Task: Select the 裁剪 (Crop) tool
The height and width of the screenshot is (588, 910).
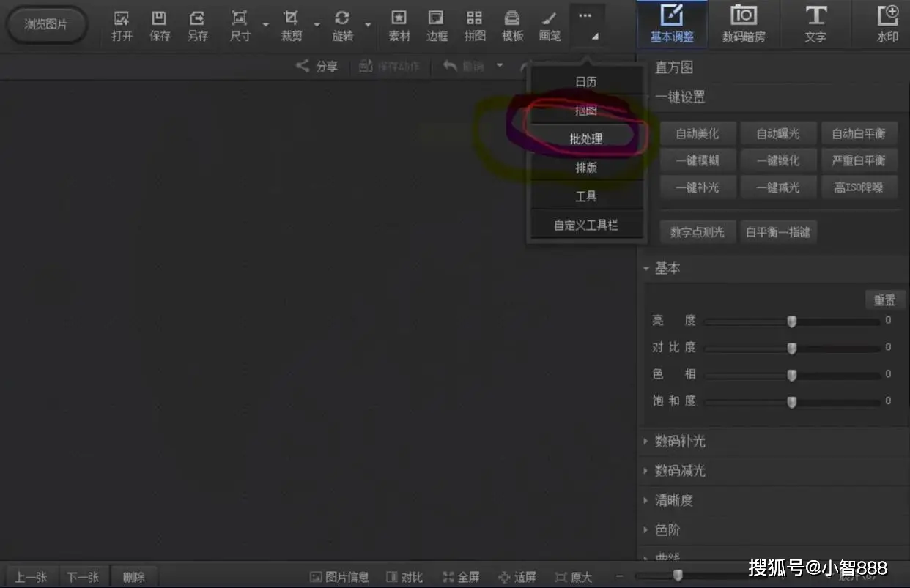Action: [x=292, y=24]
